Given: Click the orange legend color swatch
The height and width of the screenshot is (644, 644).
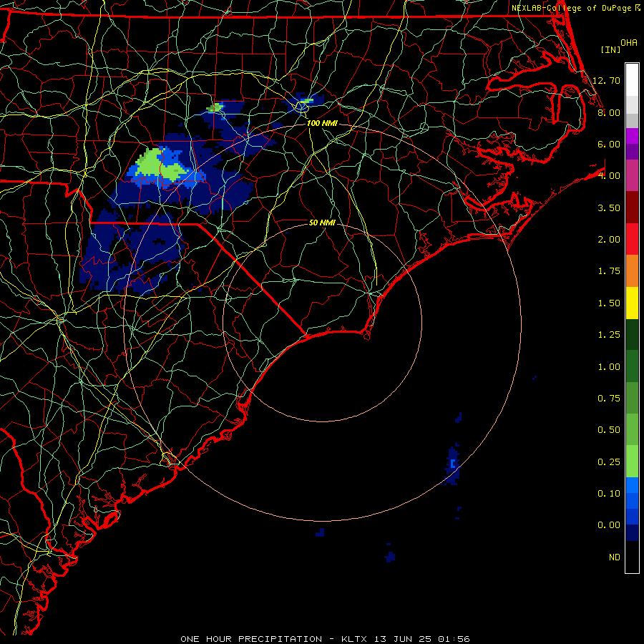Looking at the screenshot, I should (632, 271).
